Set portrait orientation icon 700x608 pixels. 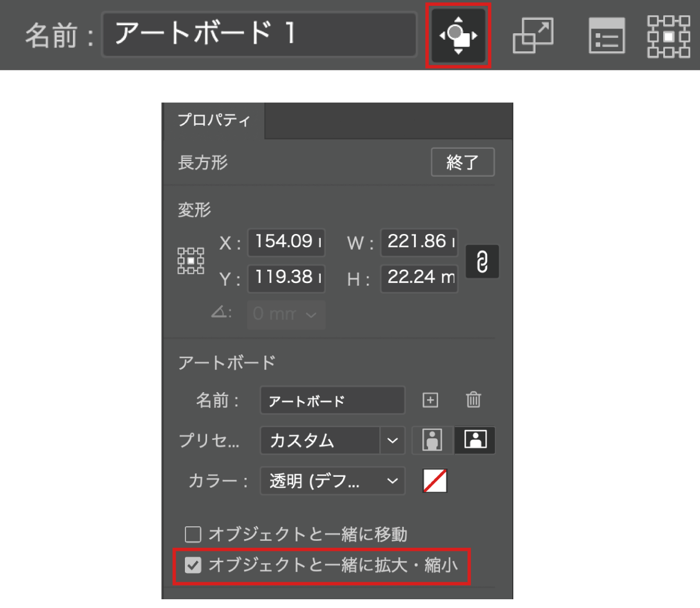pos(432,440)
